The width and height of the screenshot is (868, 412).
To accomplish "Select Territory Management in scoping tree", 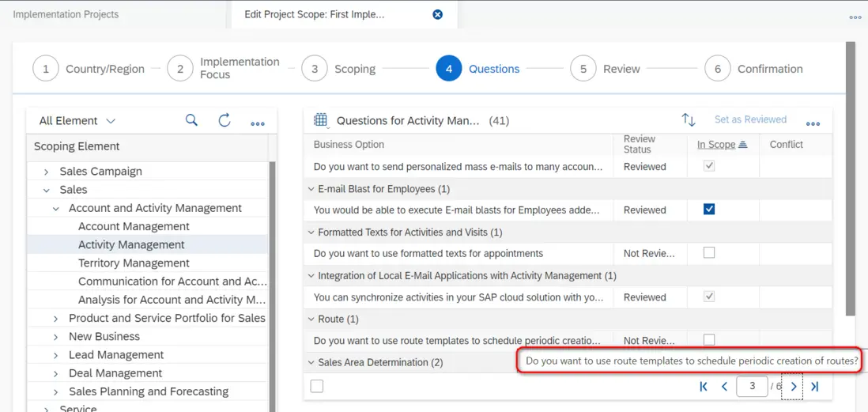I will coord(134,263).
